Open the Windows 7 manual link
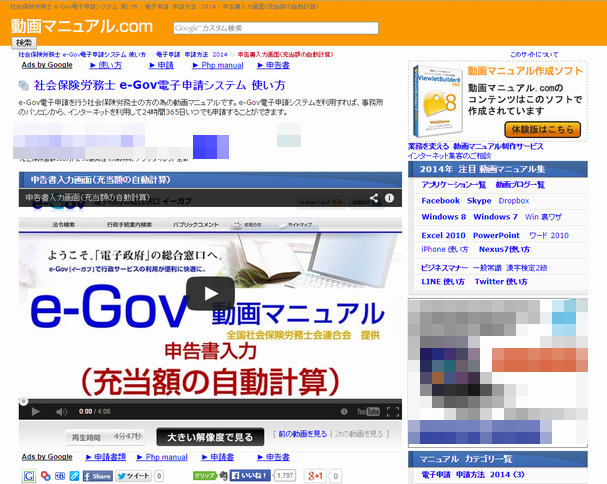The height and width of the screenshot is (484, 607). pos(495,216)
